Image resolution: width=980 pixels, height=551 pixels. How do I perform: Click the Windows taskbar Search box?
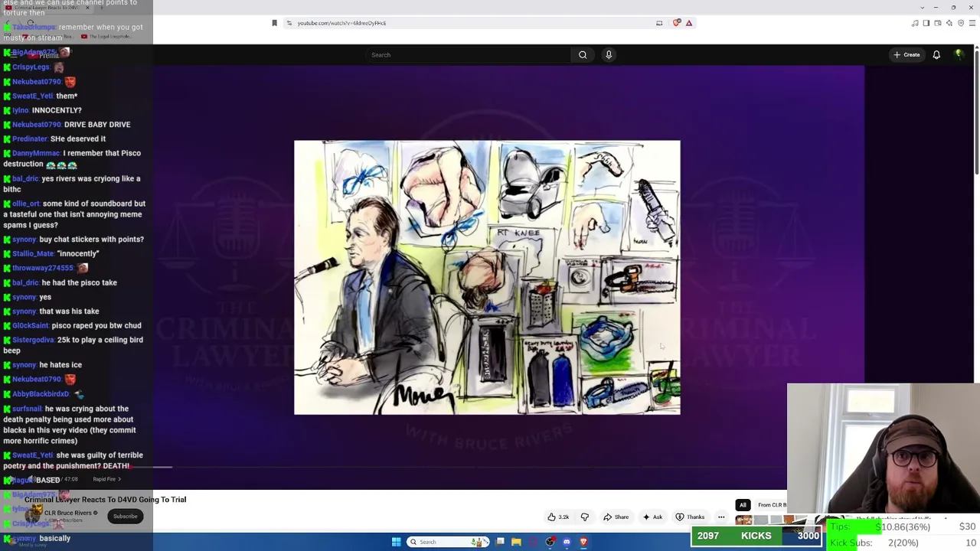449,543
